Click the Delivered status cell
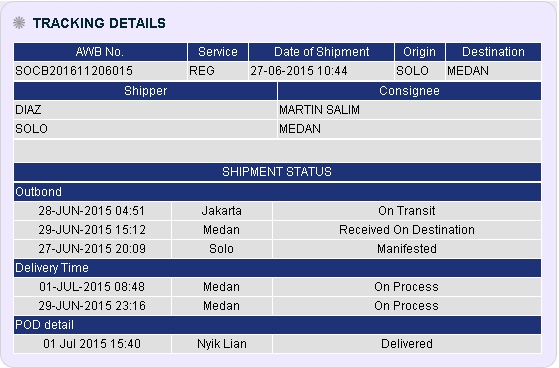 pyautogui.click(x=407, y=344)
